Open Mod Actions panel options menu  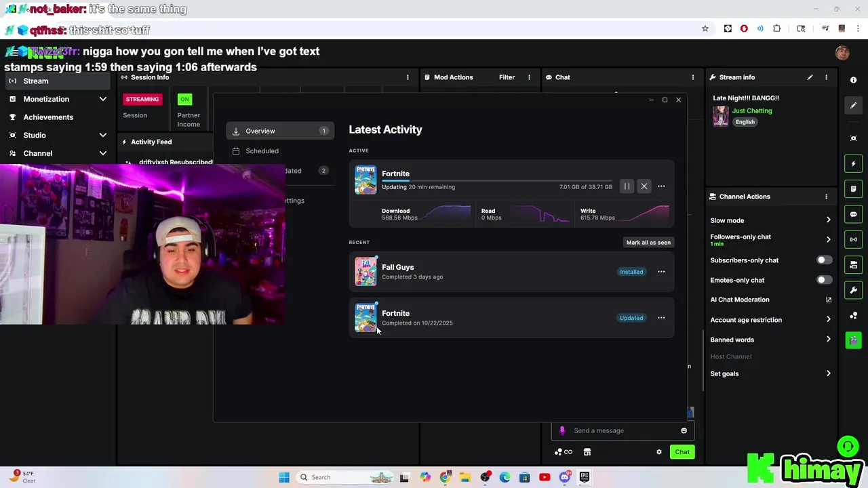529,77
